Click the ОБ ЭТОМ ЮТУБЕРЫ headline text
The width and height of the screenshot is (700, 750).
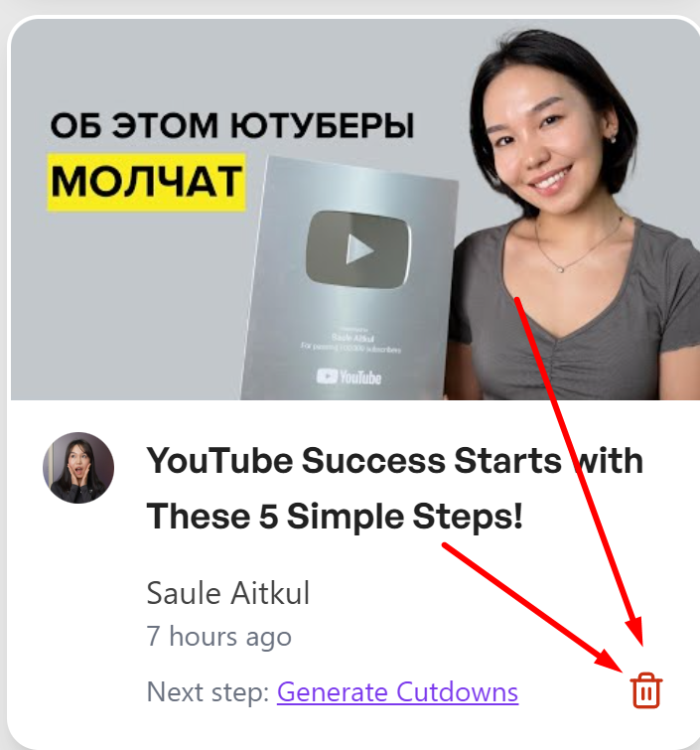pos(232,126)
